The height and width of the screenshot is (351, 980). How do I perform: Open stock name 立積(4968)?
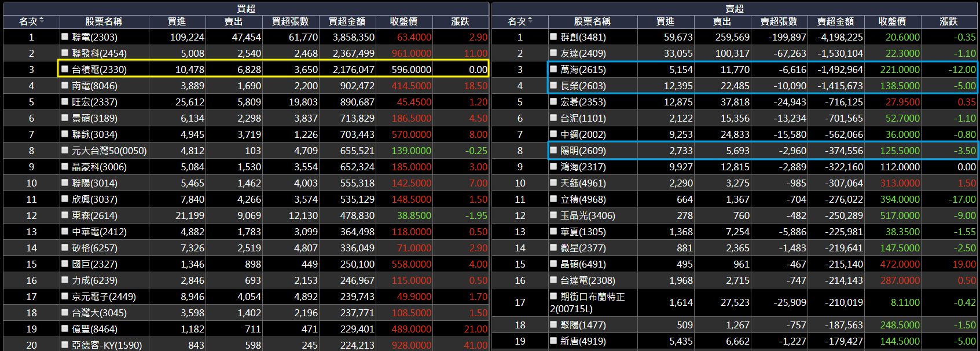583,199
